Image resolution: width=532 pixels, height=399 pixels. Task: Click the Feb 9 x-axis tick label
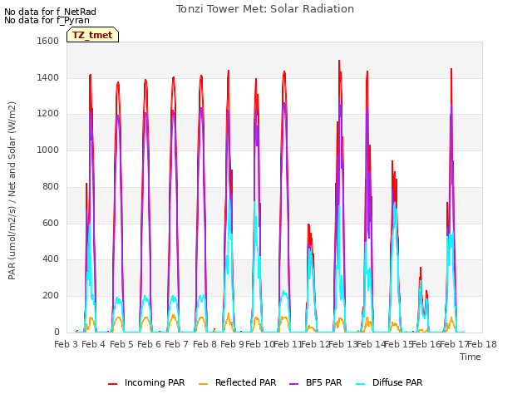232,344
